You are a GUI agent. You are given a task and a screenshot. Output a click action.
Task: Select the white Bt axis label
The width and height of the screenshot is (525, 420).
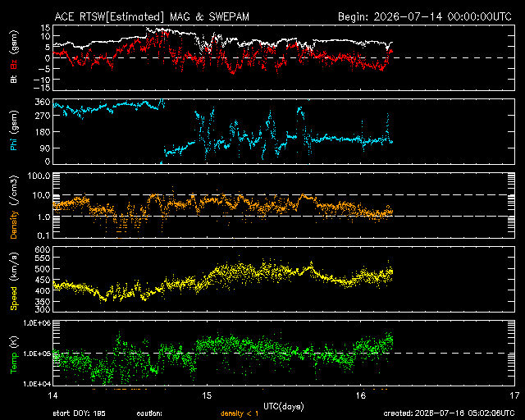click(14, 79)
